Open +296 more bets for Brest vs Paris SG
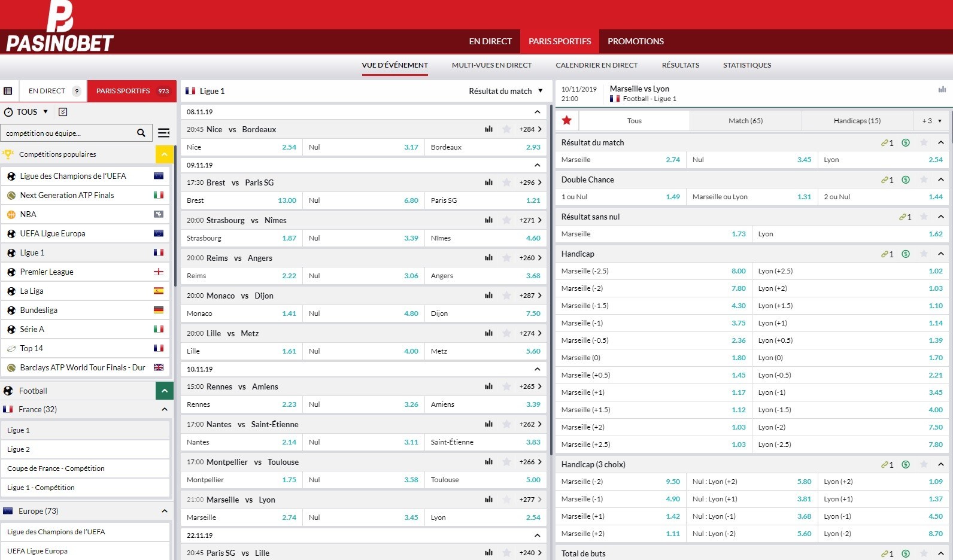This screenshot has height=560, width=953. coord(530,182)
